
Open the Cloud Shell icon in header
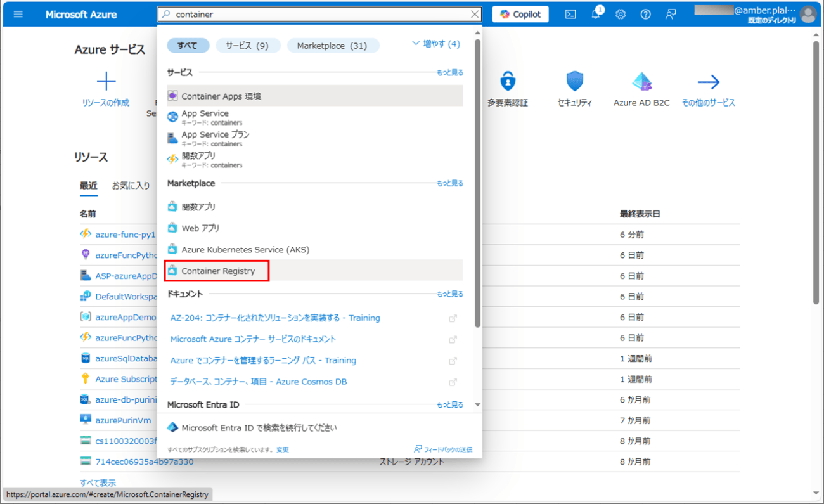point(570,15)
